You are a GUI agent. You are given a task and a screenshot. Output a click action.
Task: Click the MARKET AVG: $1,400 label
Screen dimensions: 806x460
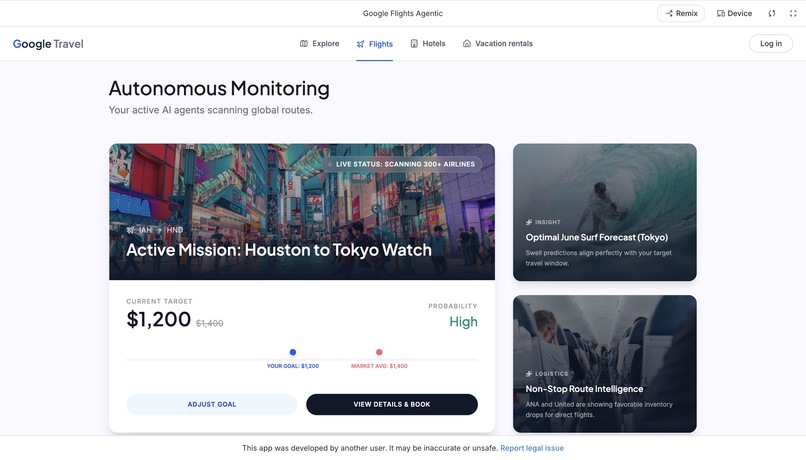click(379, 366)
